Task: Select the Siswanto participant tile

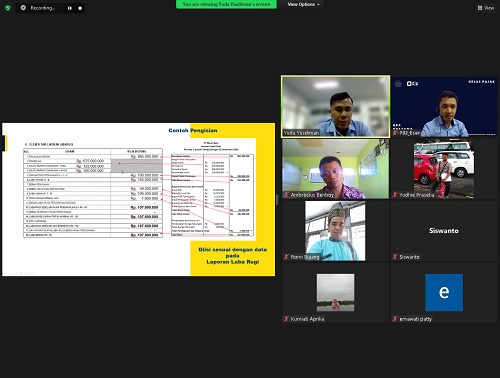Action: click(444, 231)
